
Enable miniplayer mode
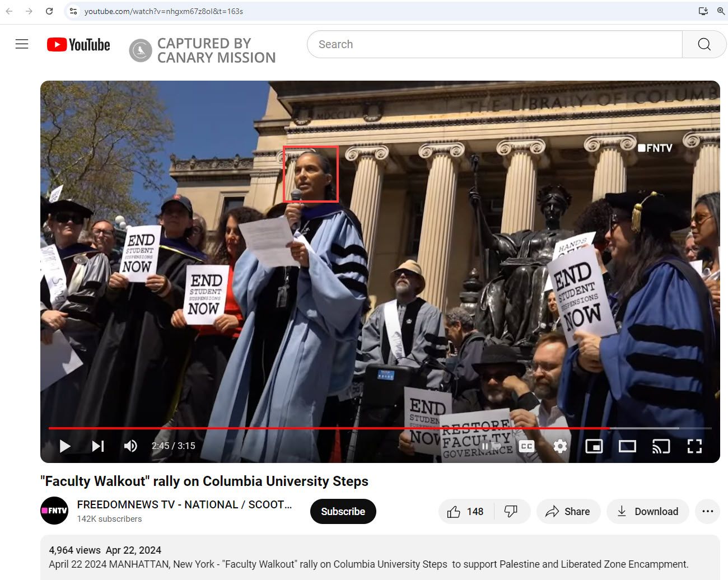(x=594, y=446)
